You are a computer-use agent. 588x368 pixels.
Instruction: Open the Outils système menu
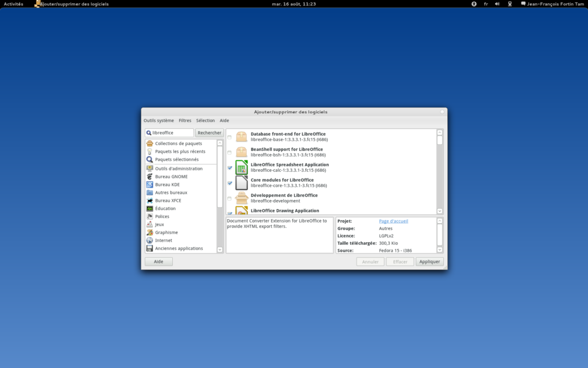158,121
